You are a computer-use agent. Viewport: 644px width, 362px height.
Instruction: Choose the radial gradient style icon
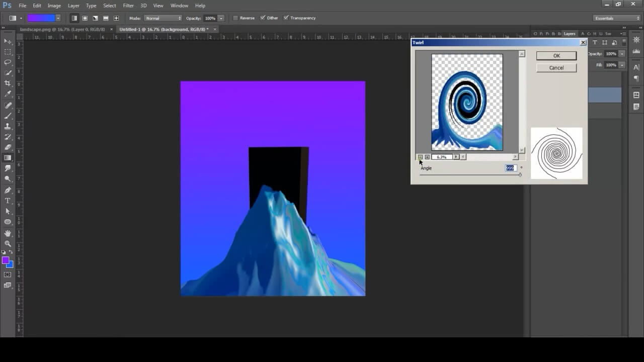85,18
